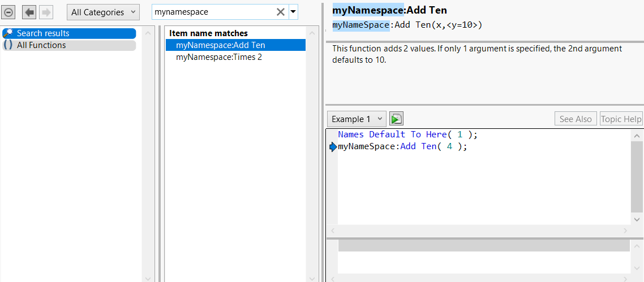644x282 pixels.
Task: Go back with the left arrow icon
Action: pyautogui.click(x=29, y=12)
